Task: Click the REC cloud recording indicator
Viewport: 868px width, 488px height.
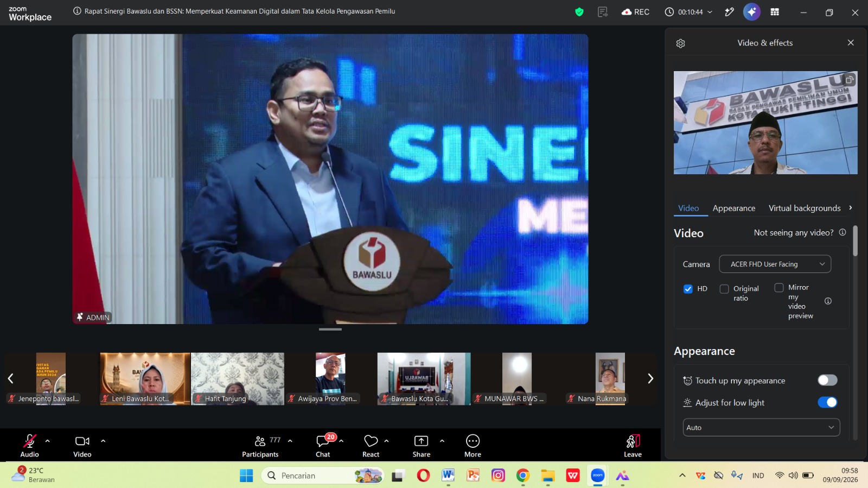Action: click(636, 12)
